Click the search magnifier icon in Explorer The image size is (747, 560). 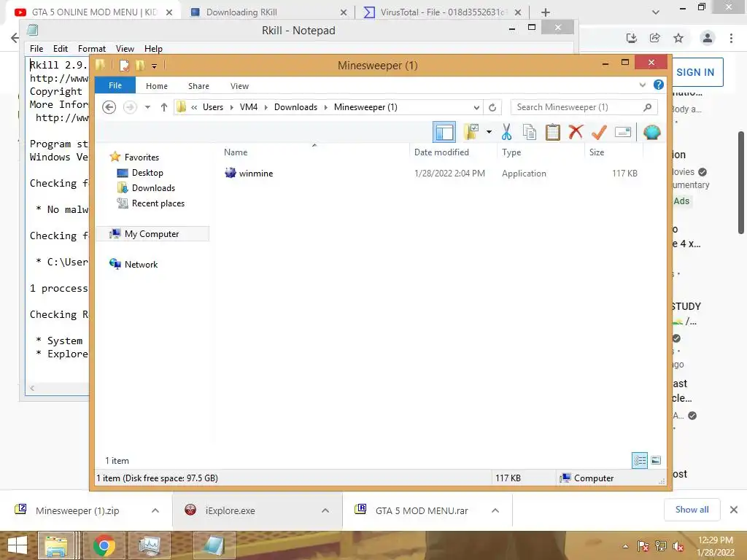click(647, 107)
